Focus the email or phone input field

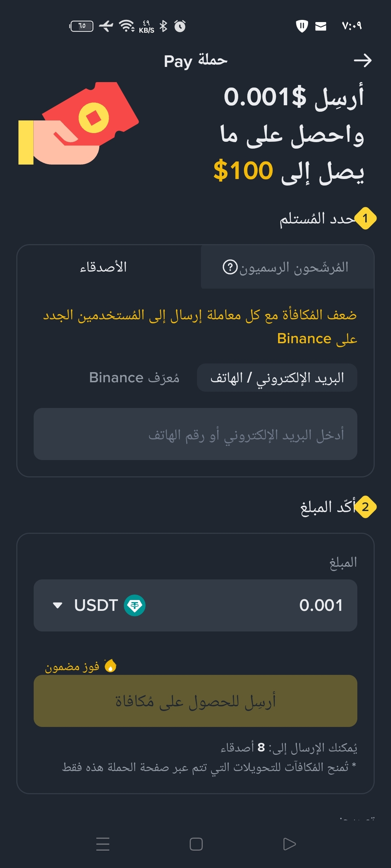195,434
